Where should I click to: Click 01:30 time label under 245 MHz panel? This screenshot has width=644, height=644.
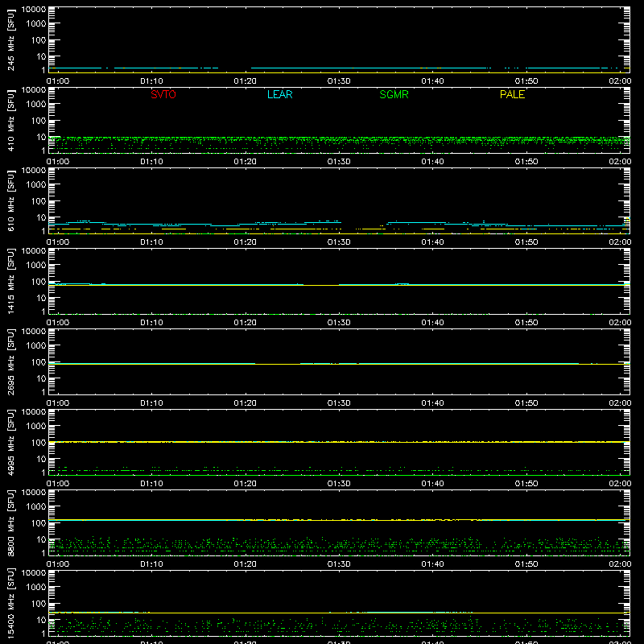[339, 81]
